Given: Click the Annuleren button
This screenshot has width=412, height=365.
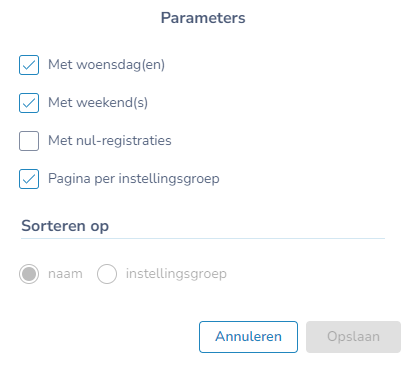Looking at the screenshot, I should point(248,337).
